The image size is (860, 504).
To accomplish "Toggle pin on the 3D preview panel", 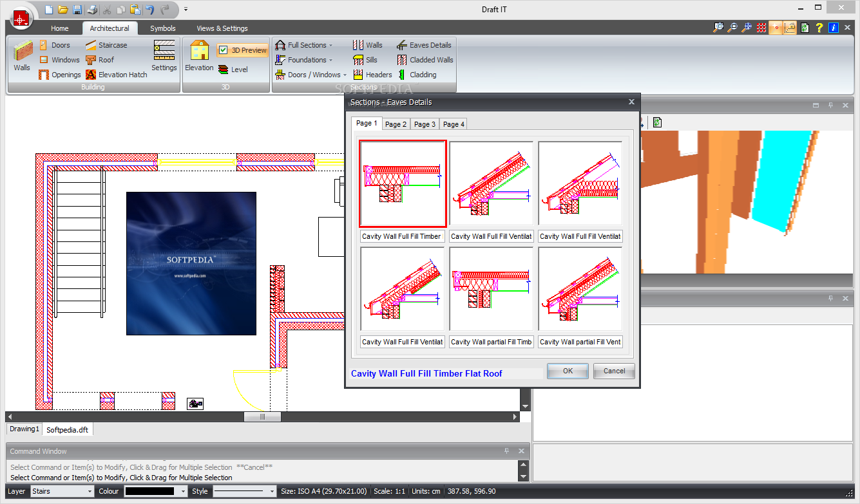I will click(831, 105).
